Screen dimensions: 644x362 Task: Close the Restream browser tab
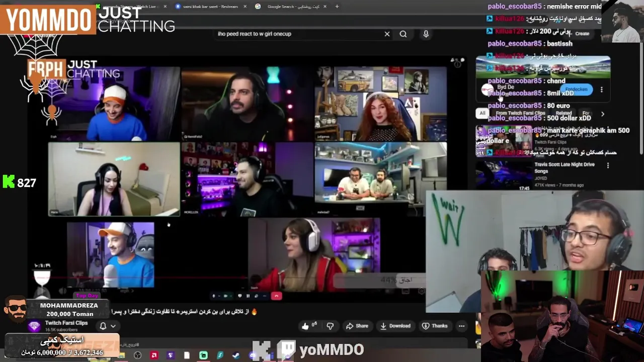[x=245, y=7]
